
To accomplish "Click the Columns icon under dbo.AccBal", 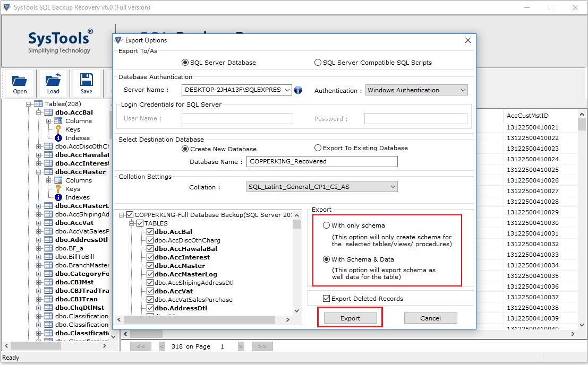I will pyautogui.click(x=58, y=121).
